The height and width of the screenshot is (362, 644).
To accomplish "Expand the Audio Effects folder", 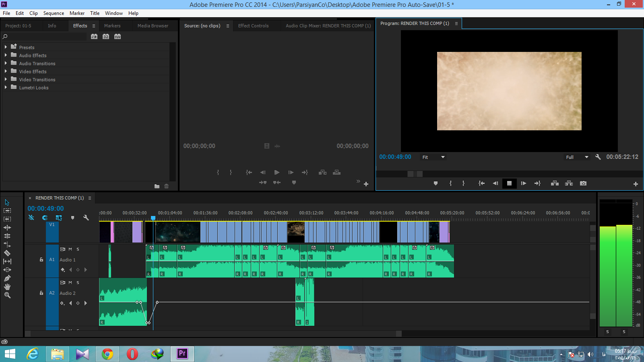I will [6, 55].
